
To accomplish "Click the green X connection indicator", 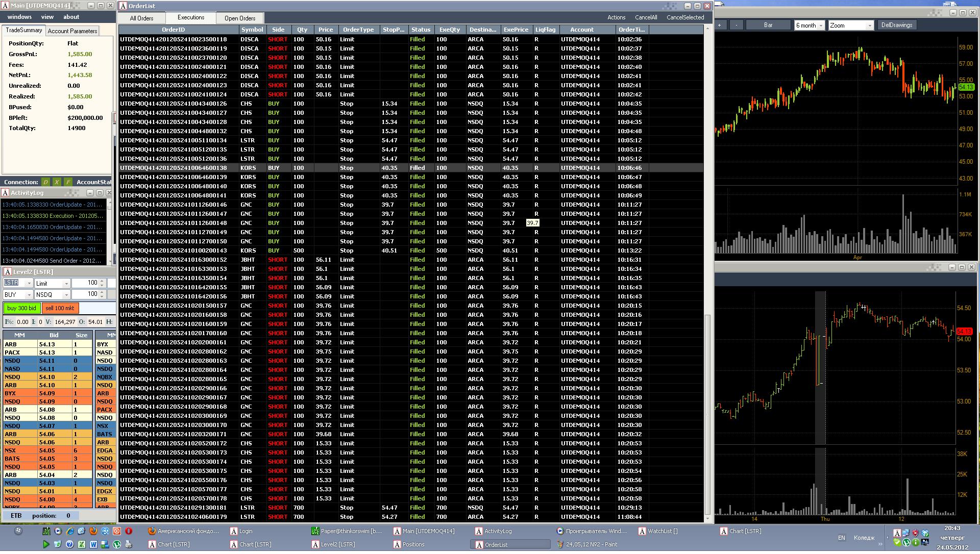I will (57, 182).
